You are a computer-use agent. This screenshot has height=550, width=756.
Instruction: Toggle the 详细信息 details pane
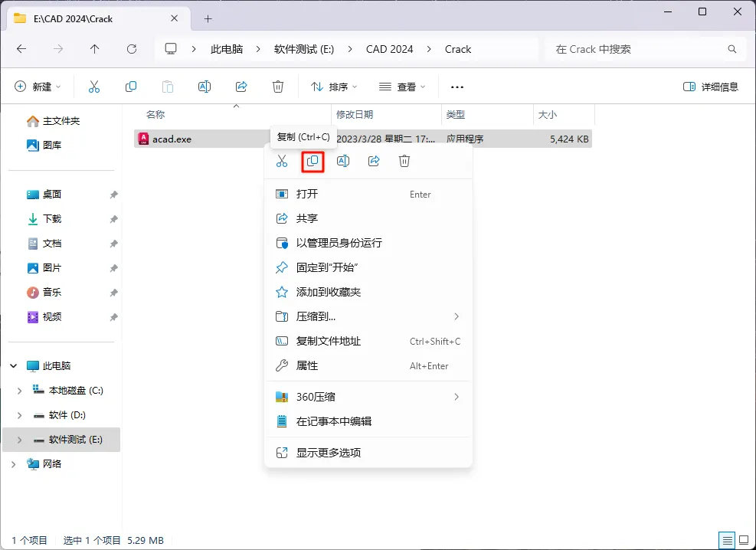(711, 87)
